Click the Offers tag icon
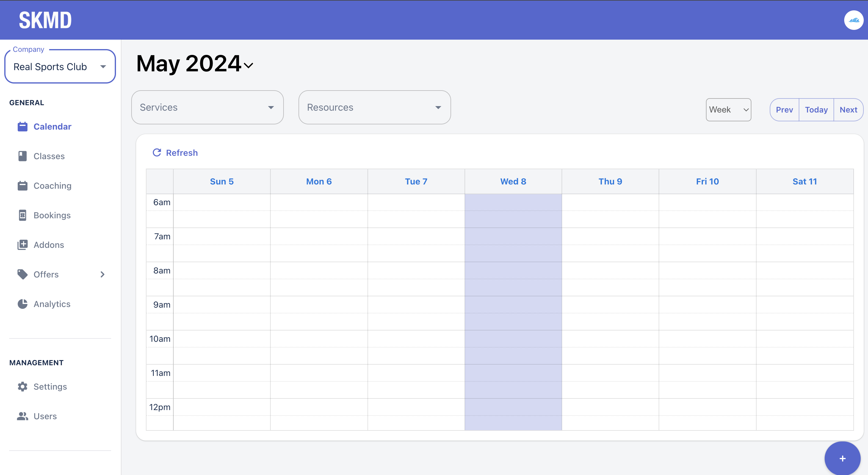 pos(22,274)
